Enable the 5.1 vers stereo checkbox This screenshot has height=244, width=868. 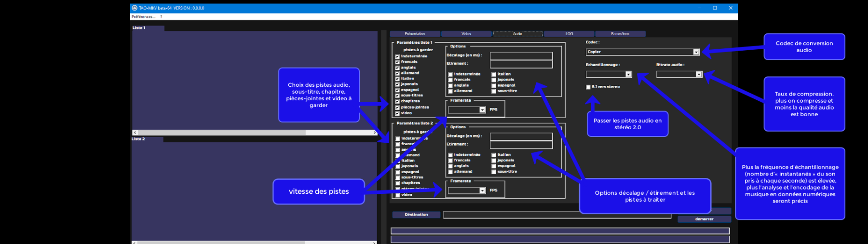588,87
